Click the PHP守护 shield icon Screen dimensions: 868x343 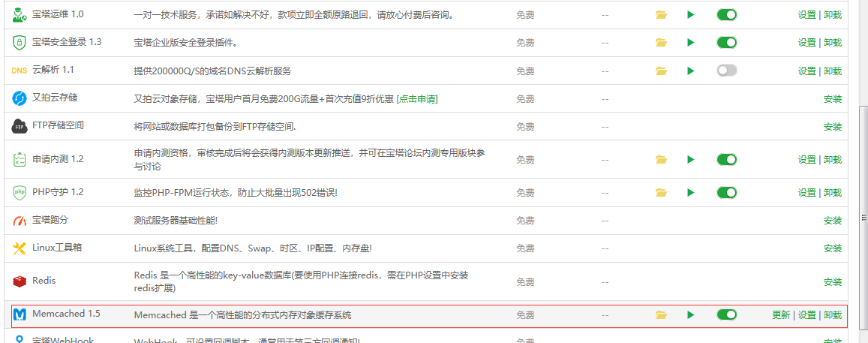pyautogui.click(x=20, y=193)
